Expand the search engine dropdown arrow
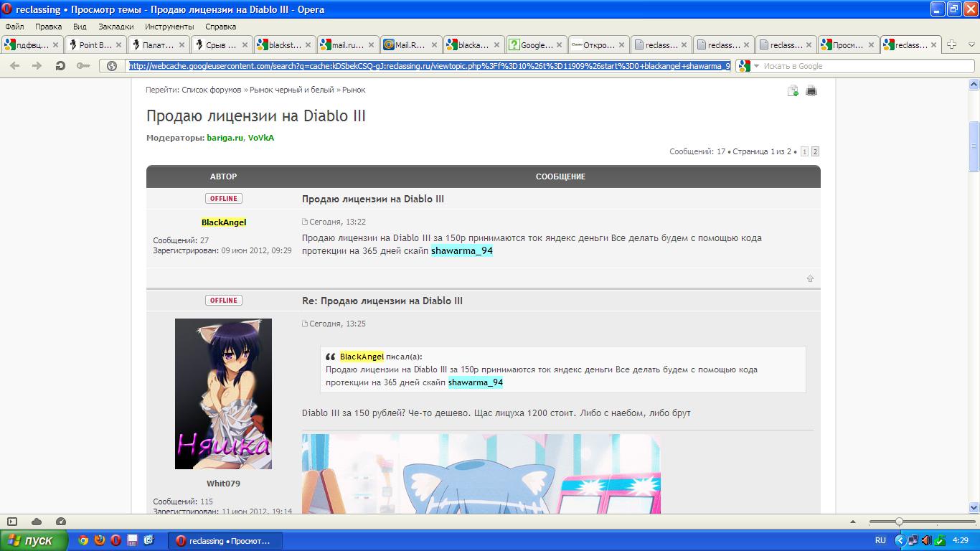Screen dimensions: 980x551 pos(756,66)
